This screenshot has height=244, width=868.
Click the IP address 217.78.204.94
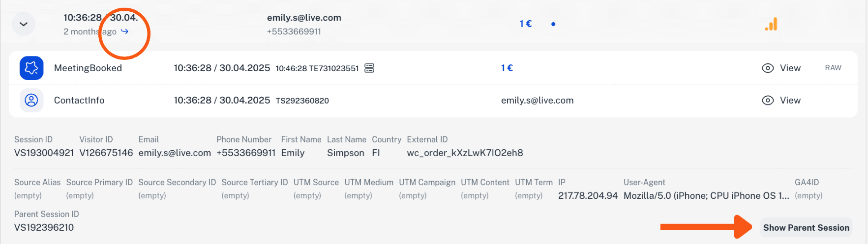[588, 195]
